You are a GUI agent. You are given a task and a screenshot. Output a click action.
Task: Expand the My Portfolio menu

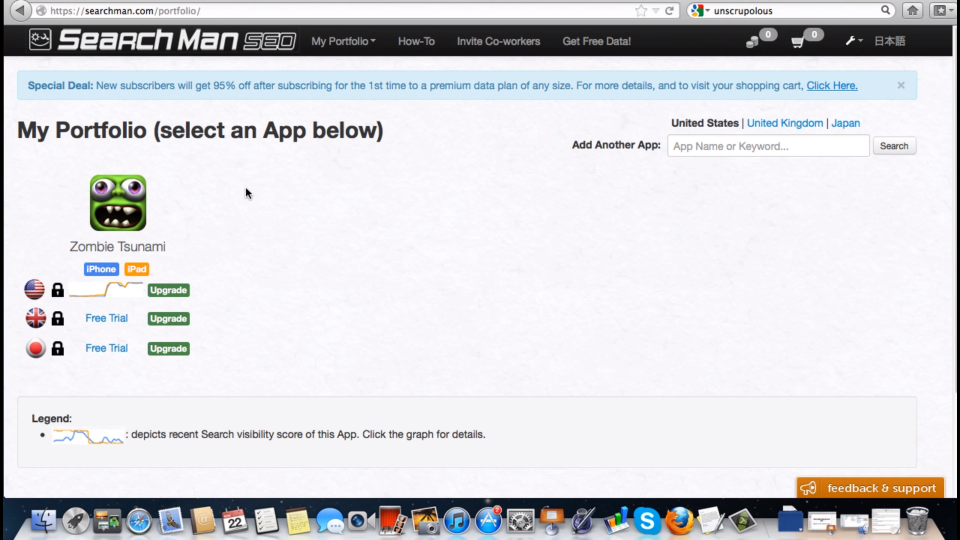pyautogui.click(x=343, y=41)
